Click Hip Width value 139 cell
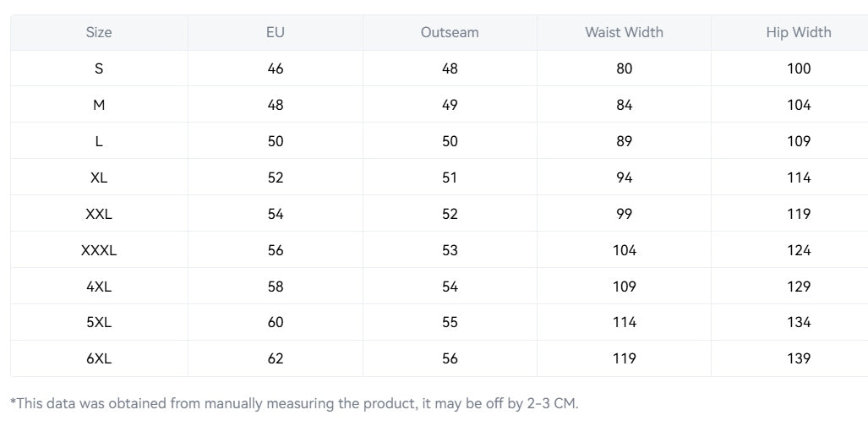 click(x=798, y=358)
